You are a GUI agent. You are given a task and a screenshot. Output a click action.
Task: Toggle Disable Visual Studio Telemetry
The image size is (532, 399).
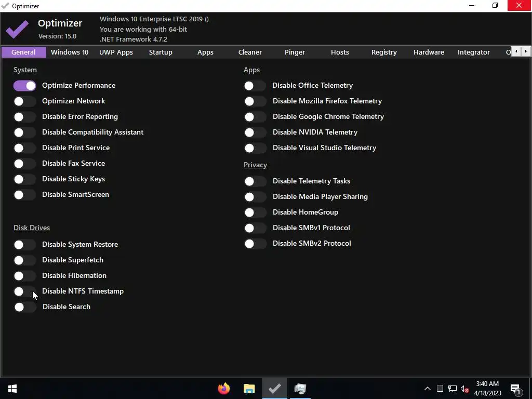tap(256, 148)
